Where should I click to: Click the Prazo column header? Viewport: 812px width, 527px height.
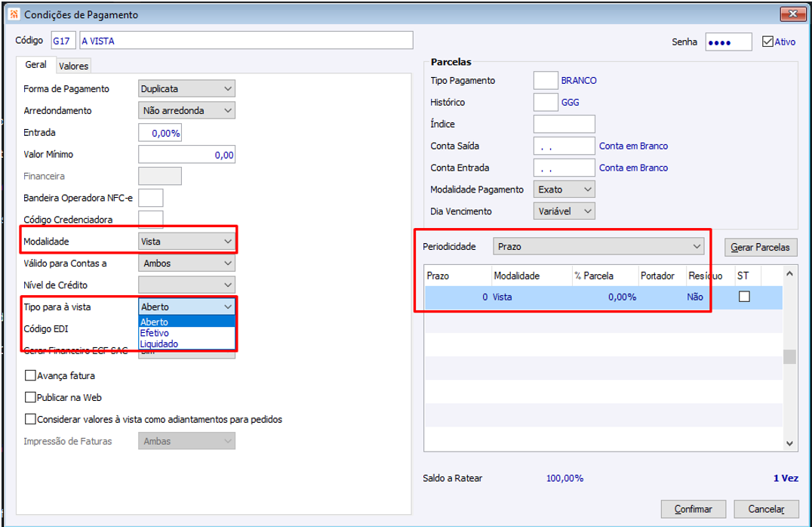(x=458, y=276)
